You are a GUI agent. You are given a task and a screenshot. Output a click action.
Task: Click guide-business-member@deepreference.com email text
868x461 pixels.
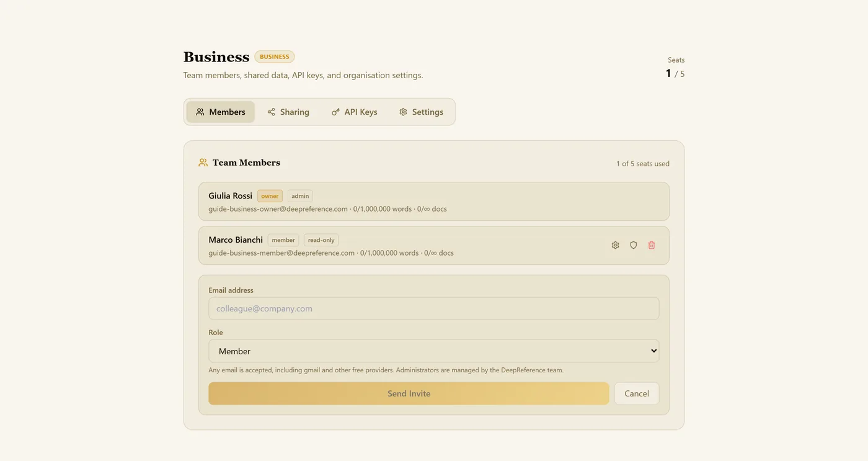pos(281,253)
